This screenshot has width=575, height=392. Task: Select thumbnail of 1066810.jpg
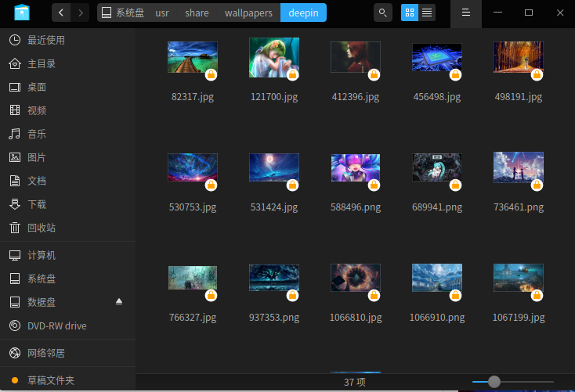coord(356,278)
